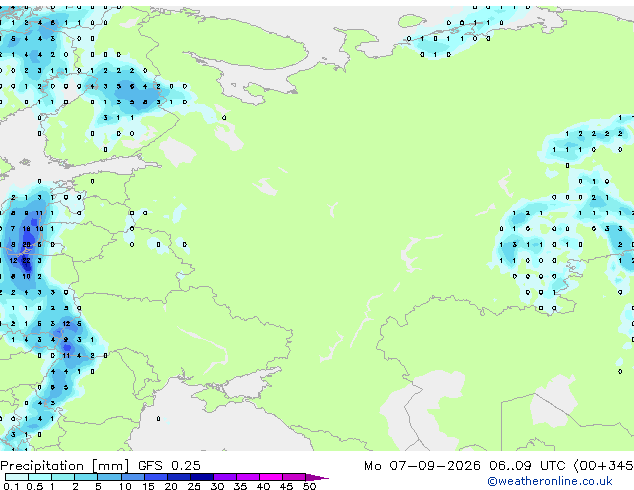
Task: Click the 25–30 mm navy legend swatch
Action: tap(201, 477)
